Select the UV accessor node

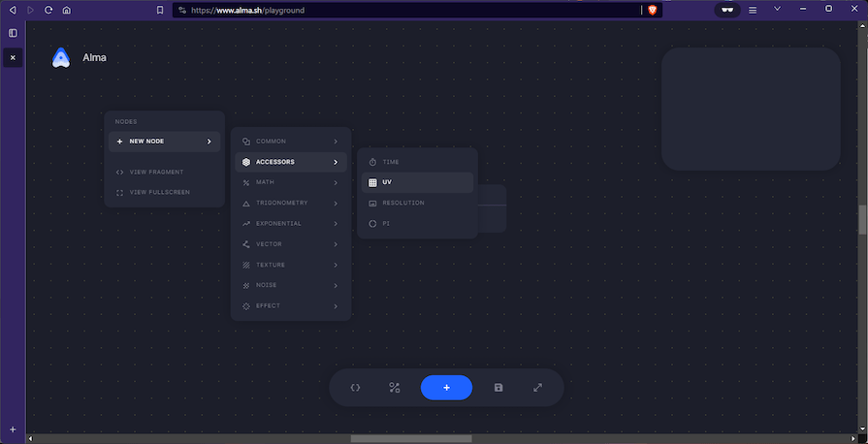(x=417, y=182)
